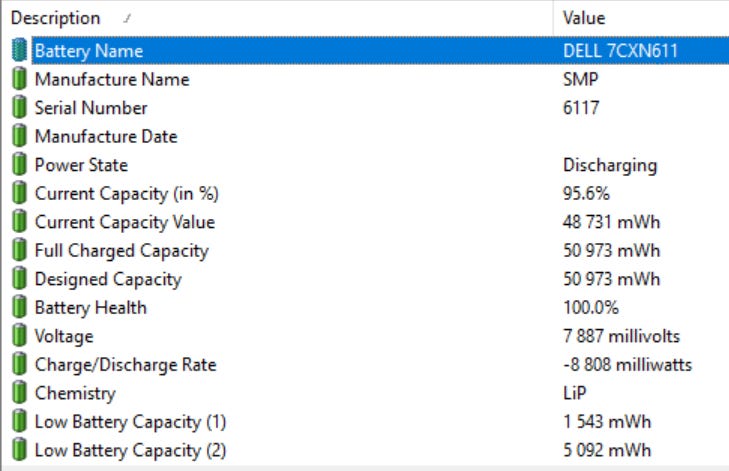This screenshot has height=471, width=729.
Task: Click the battery icon beside Chemistry
Action: 19,394
